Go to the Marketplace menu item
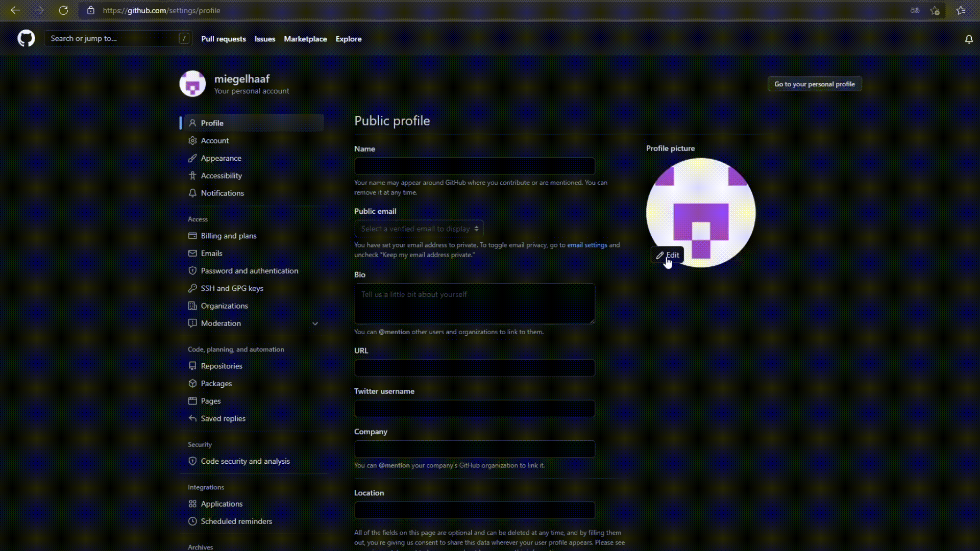The image size is (980, 551). click(305, 39)
